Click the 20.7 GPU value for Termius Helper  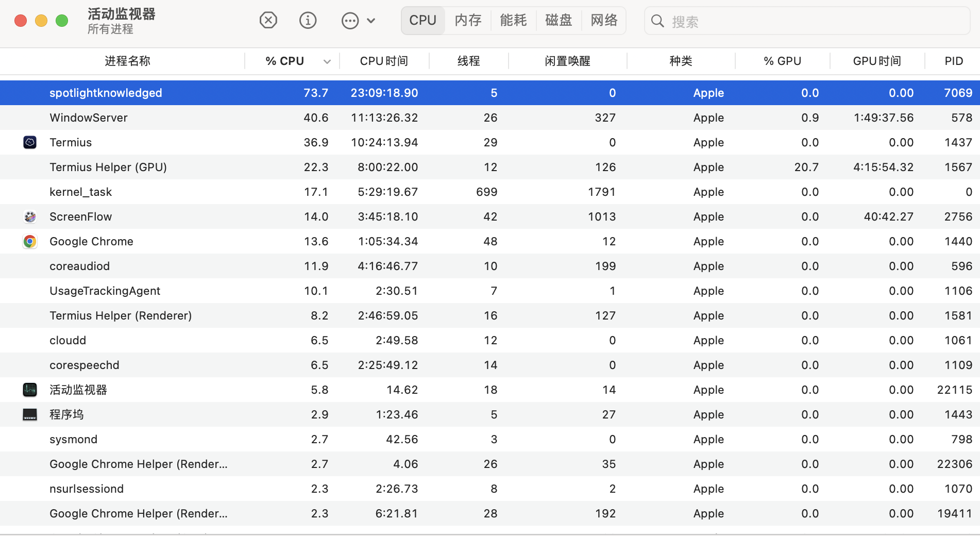[806, 167]
